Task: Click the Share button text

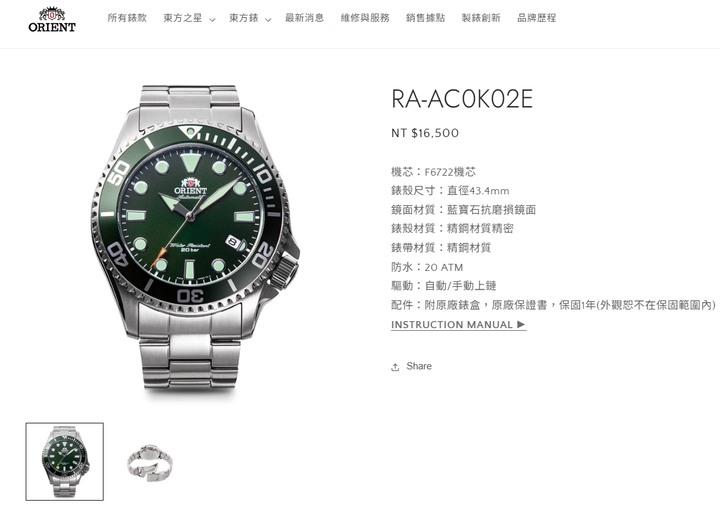Action: [419, 366]
